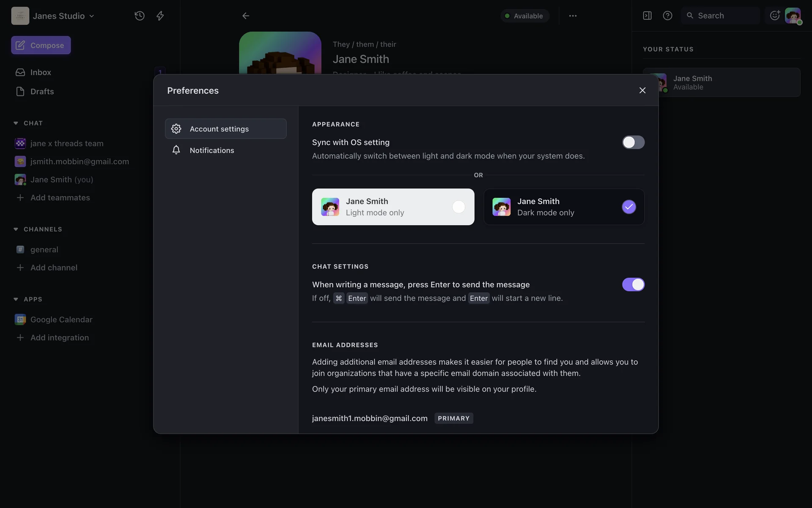
Task: Select Light mode only option
Action: coord(393,207)
